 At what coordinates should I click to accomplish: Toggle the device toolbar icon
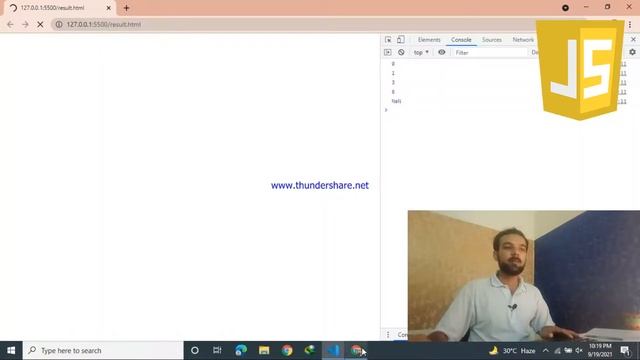click(401, 40)
